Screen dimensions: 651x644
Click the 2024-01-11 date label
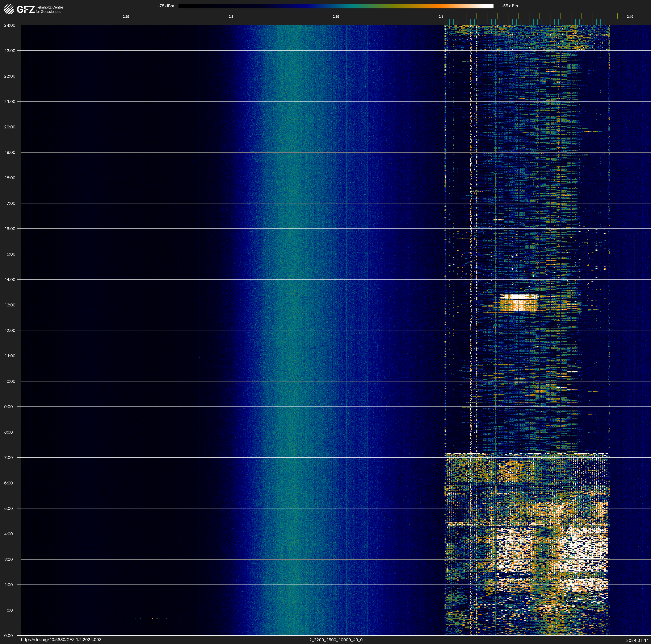(x=637, y=640)
